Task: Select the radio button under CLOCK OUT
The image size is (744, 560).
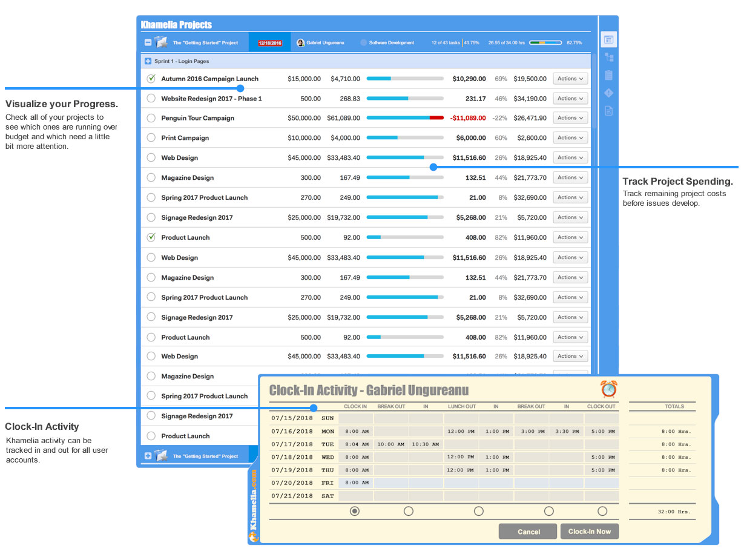Action: coord(602,511)
